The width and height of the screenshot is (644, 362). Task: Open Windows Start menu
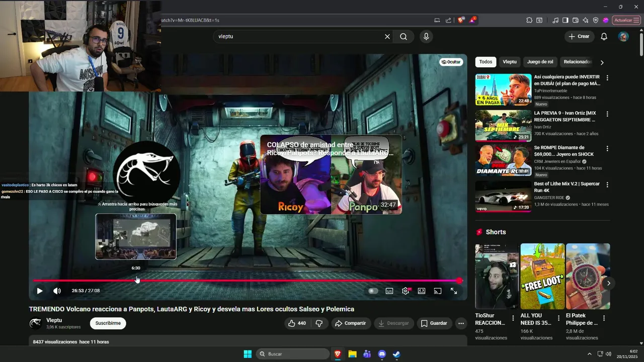[248, 354]
